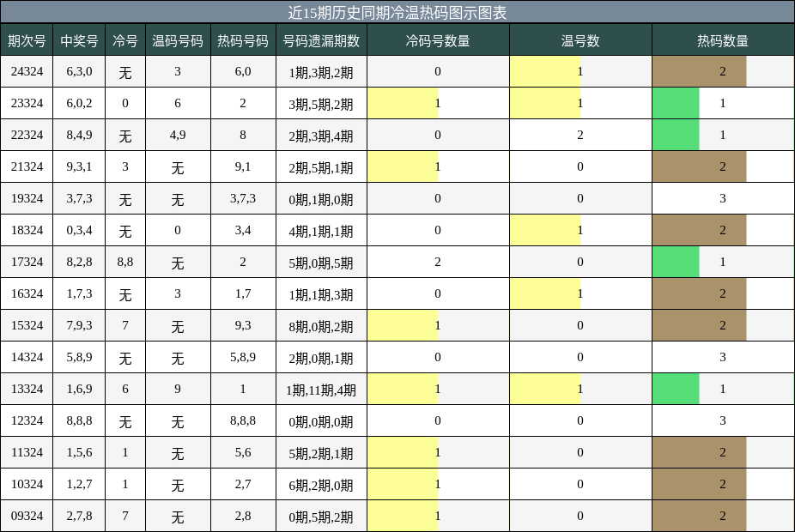Click the 期次号 column header
Screen dimensions: 795x532
pos(27,39)
